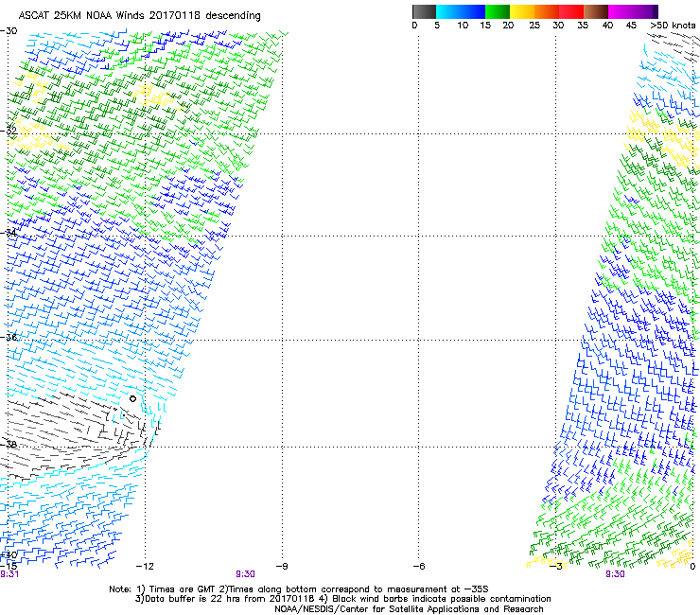
Task: Click the longitude label -3
Action: [x=556, y=567]
